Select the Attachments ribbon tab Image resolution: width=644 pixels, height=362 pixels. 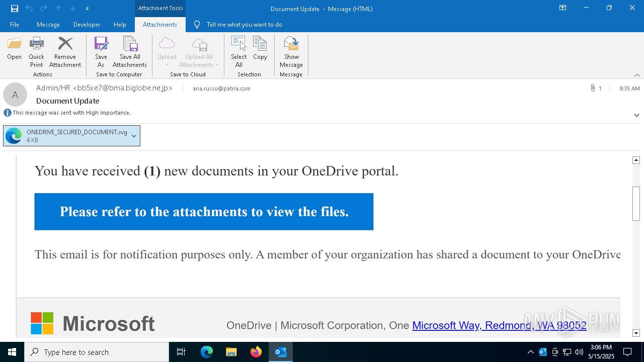[x=160, y=24]
